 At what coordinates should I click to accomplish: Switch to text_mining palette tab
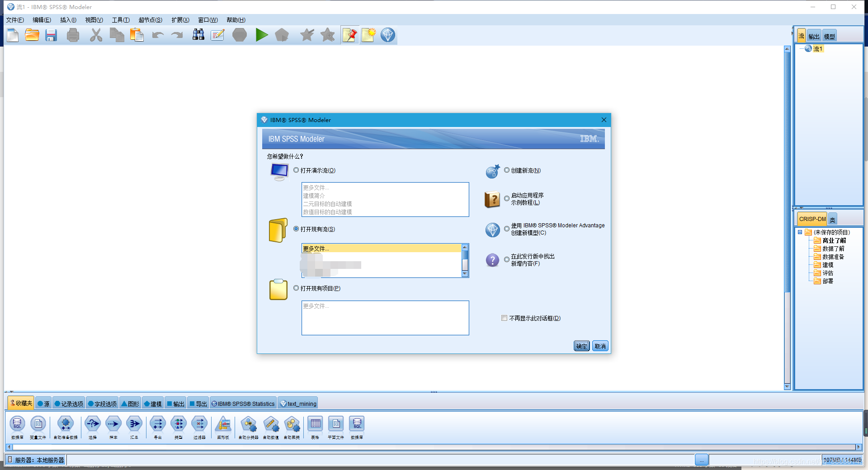tap(298, 404)
